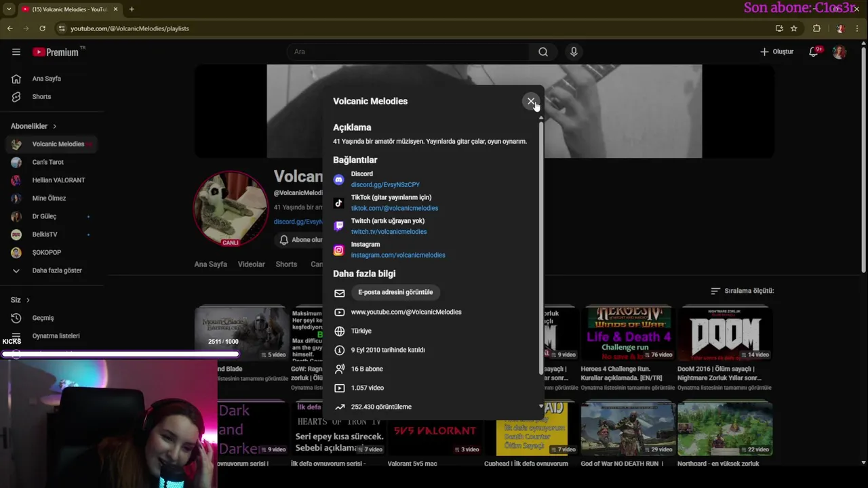Close the Volcanic Melodies about dialog
Image resolution: width=868 pixels, height=488 pixels.
[x=531, y=101]
